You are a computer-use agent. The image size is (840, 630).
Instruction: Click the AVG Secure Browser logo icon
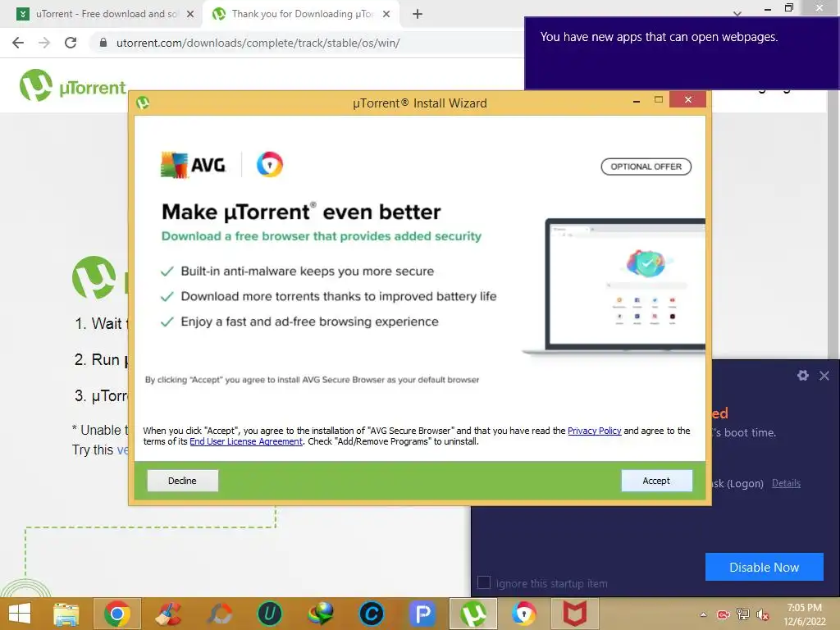tap(269, 164)
